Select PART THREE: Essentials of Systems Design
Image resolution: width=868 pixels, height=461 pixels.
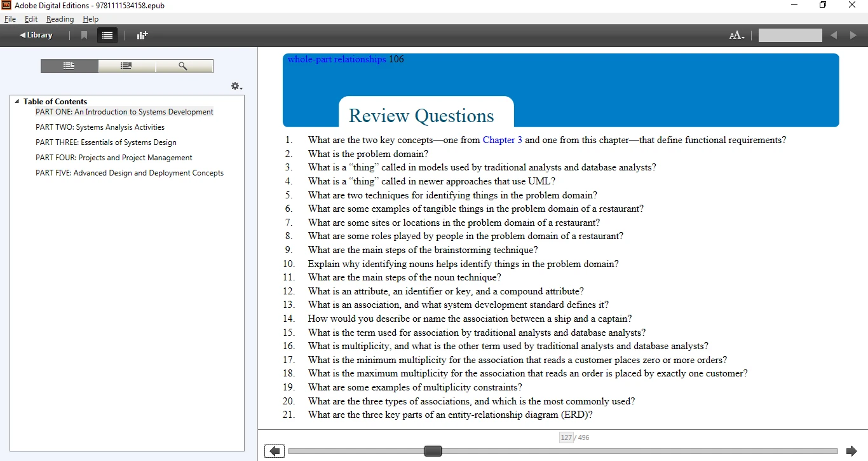pyautogui.click(x=106, y=142)
